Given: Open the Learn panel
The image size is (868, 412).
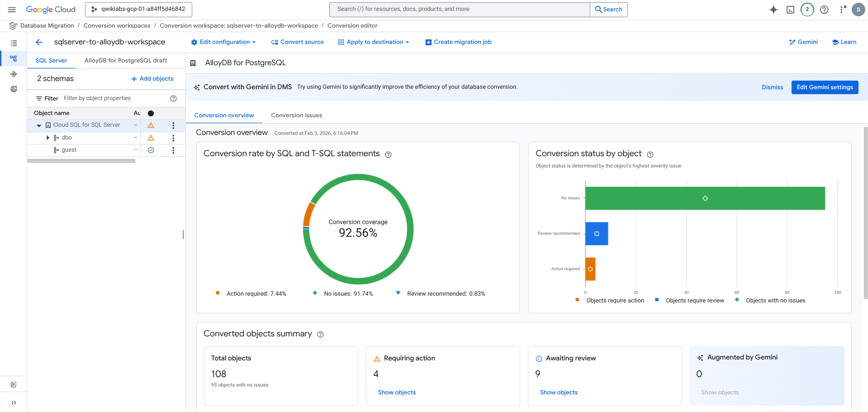Looking at the screenshot, I should point(844,42).
